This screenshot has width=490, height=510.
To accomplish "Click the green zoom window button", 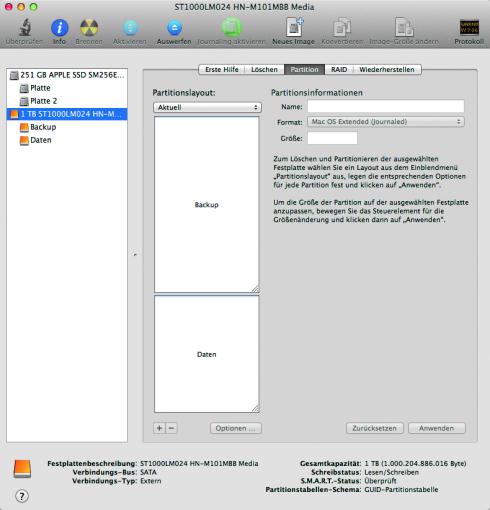I will point(34,7).
